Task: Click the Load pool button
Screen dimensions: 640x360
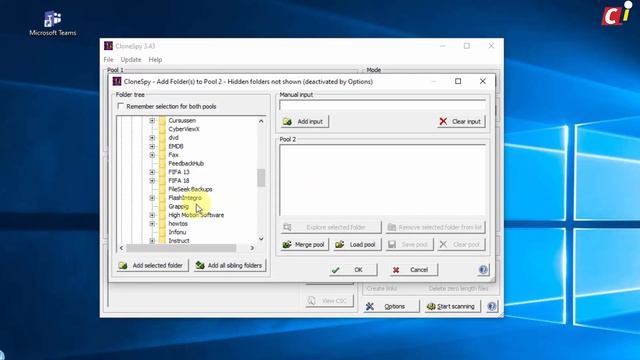Action: [357, 244]
